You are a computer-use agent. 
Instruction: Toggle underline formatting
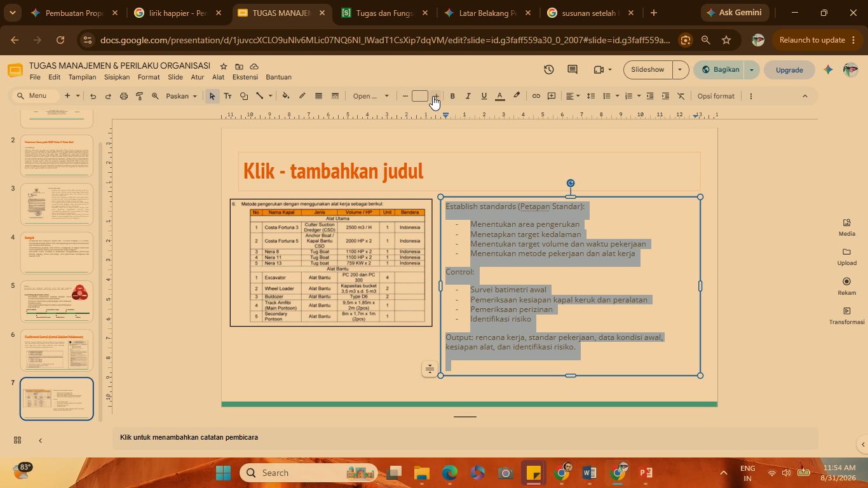pos(484,96)
